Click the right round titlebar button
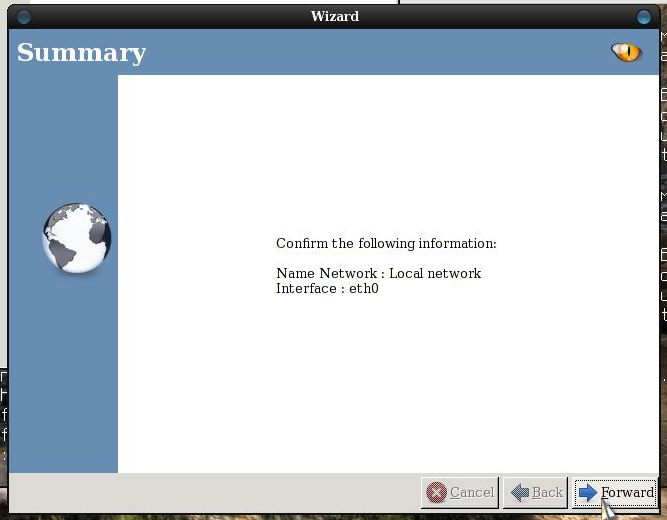 [644, 17]
